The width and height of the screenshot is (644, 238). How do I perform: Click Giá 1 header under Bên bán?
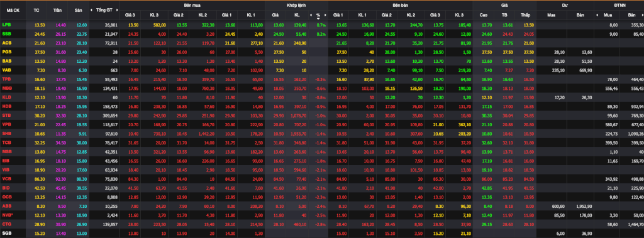(338, 15)
